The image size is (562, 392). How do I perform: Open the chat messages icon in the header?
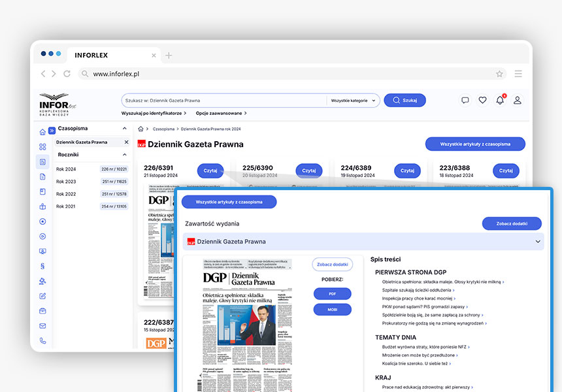[x=465, y=101]
